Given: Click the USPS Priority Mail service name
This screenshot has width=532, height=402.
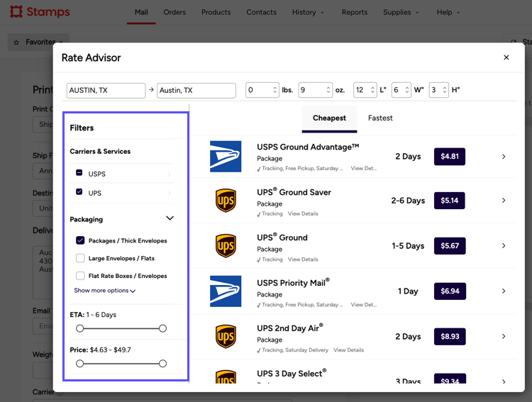Looking at the screenshot, I should 293,283.
